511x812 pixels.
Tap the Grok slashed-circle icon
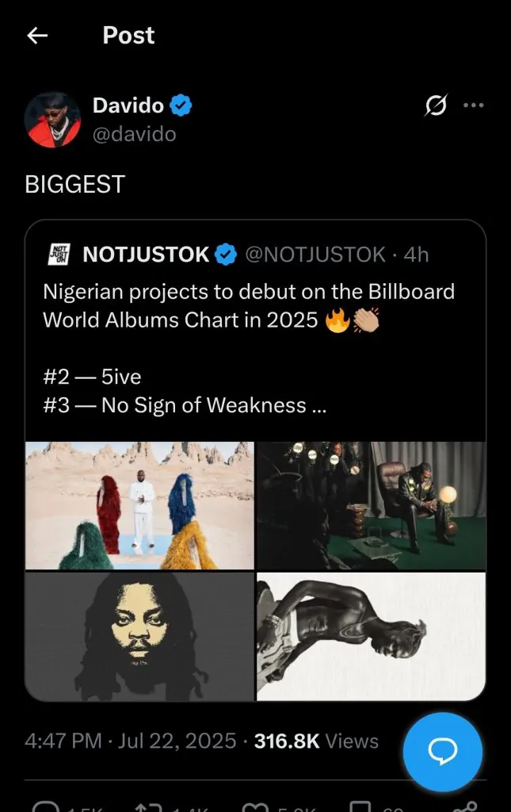436,105
